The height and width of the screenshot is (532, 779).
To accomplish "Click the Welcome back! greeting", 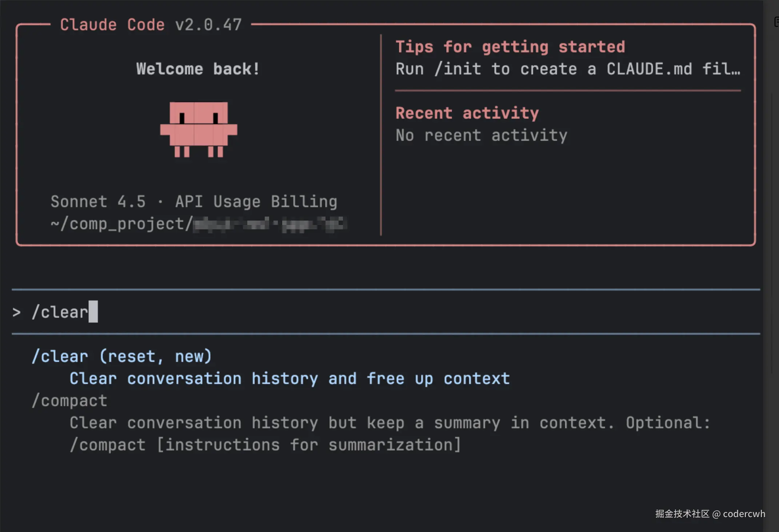I will [198, 69].
